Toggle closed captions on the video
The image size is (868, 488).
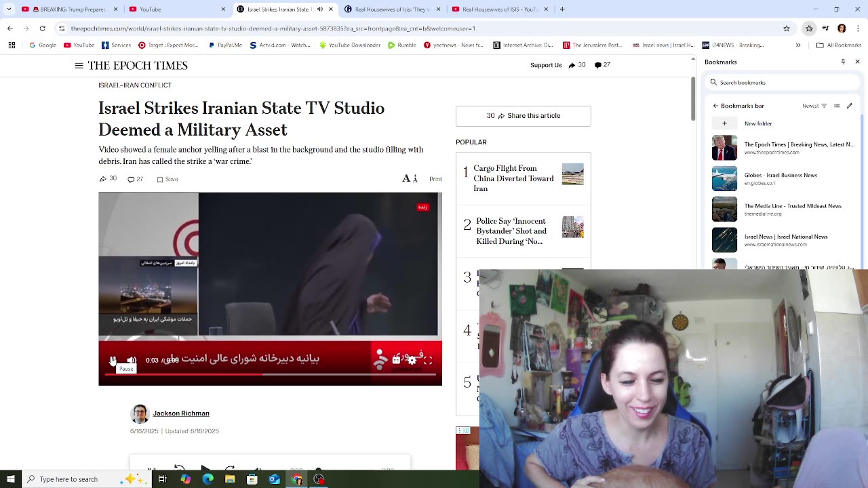point(396,361)
